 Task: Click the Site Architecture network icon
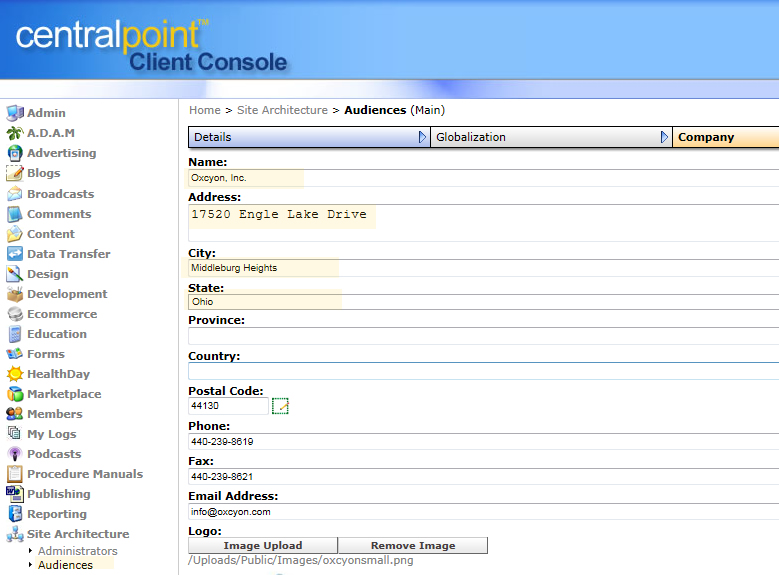14,534
